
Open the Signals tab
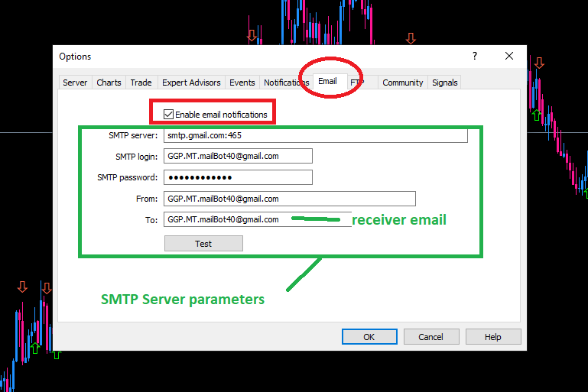(445, 83)
